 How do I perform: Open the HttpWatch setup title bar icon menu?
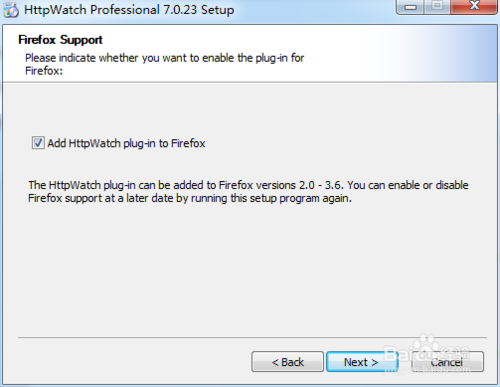(11, 10)
